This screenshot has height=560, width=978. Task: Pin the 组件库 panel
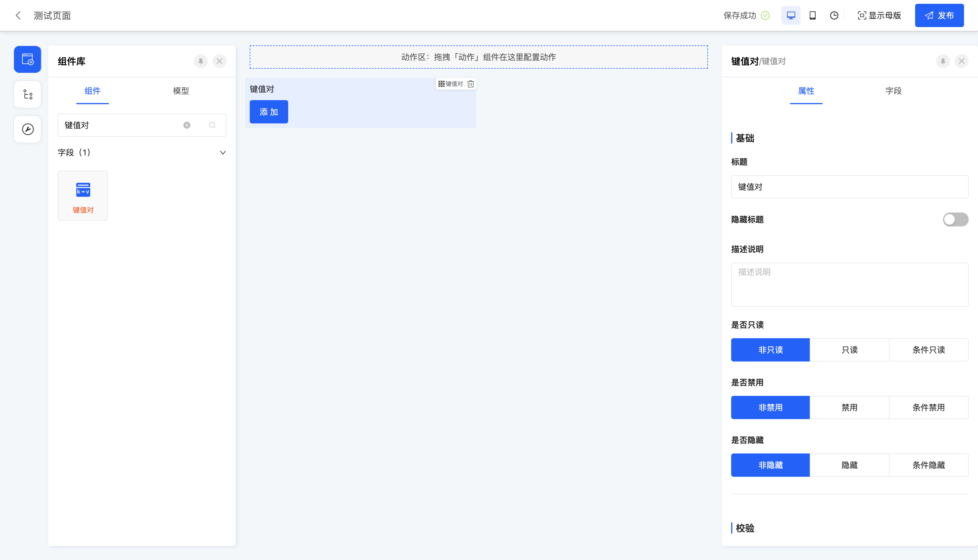(200, 61)
